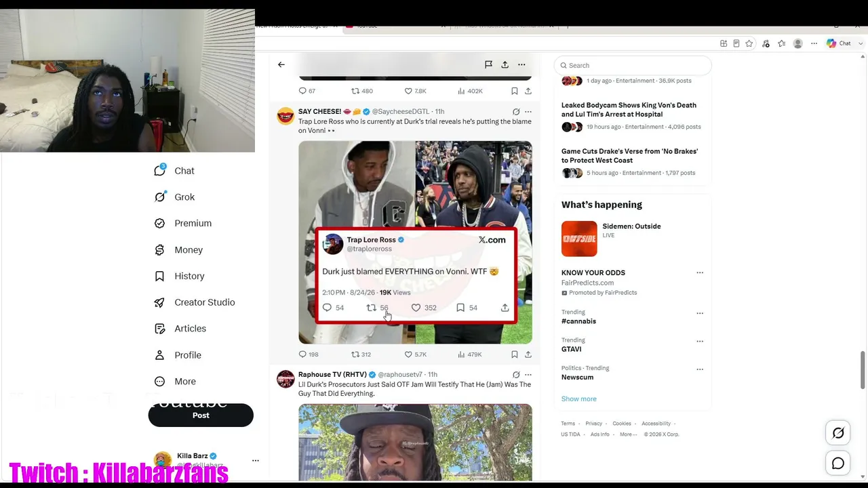View analytics for the 479K views post
This screenshot has width=868, height=488.
click(x=470, y=354)
